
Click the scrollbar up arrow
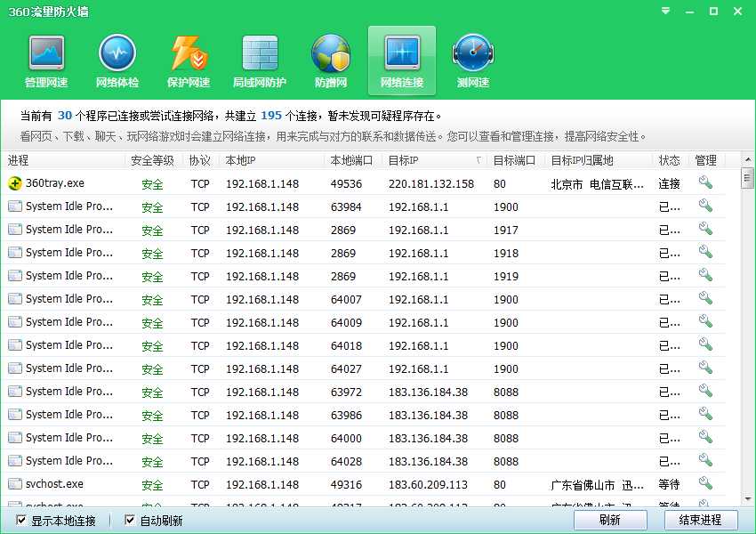click(748, 159)
